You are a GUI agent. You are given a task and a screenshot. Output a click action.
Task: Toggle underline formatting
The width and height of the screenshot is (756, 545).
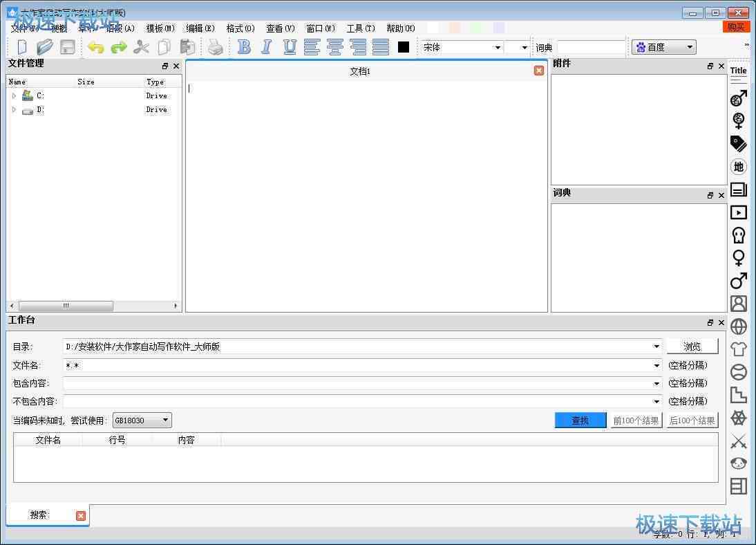[x=290, y=47]
